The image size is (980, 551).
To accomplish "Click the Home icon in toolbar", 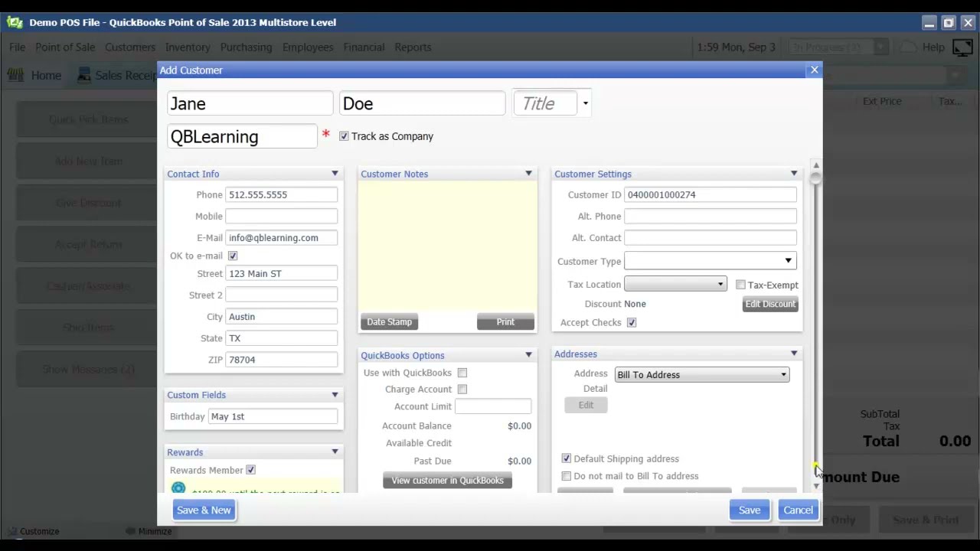I will click(15, 75).
